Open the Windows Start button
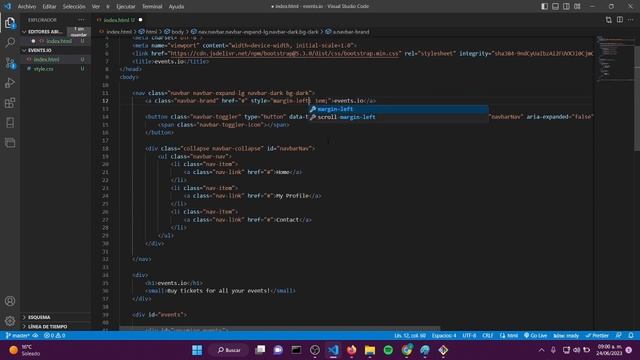Viewport: 640px width, 360px height. pos(197,350)
